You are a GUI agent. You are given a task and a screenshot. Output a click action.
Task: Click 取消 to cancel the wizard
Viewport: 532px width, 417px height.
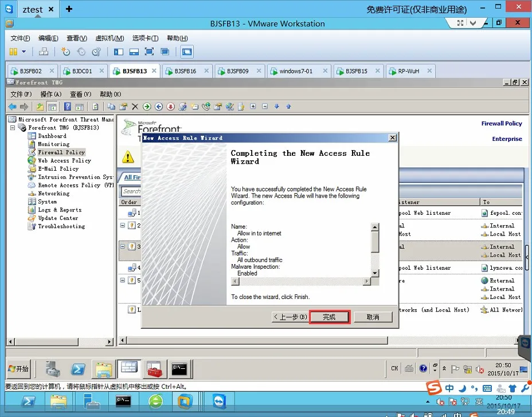(x=373, y=317)
